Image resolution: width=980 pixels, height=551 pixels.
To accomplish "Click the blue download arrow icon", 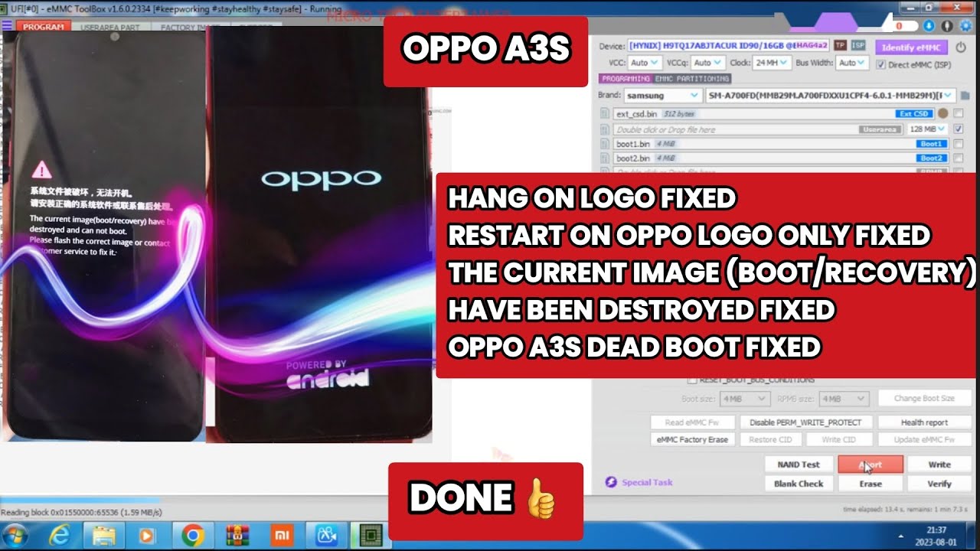I will point(929,25).
